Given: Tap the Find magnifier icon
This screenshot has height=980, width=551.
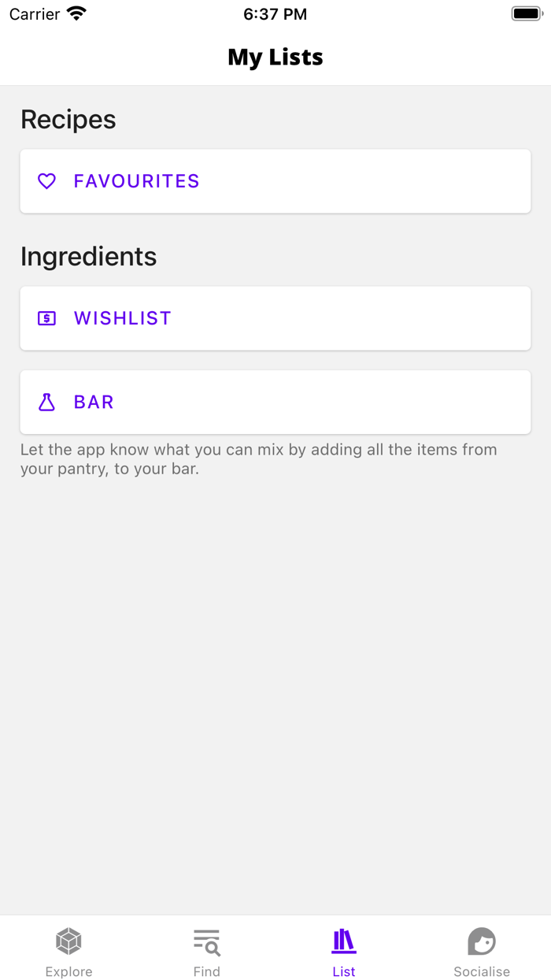Looking at the screenshot, I should pyautogui.click(x=206, y=941).
